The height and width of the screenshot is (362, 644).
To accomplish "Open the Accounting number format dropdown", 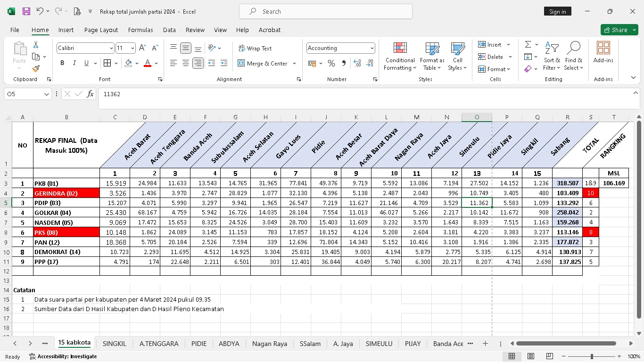I will pyautogui.click(x=372, y=48).
